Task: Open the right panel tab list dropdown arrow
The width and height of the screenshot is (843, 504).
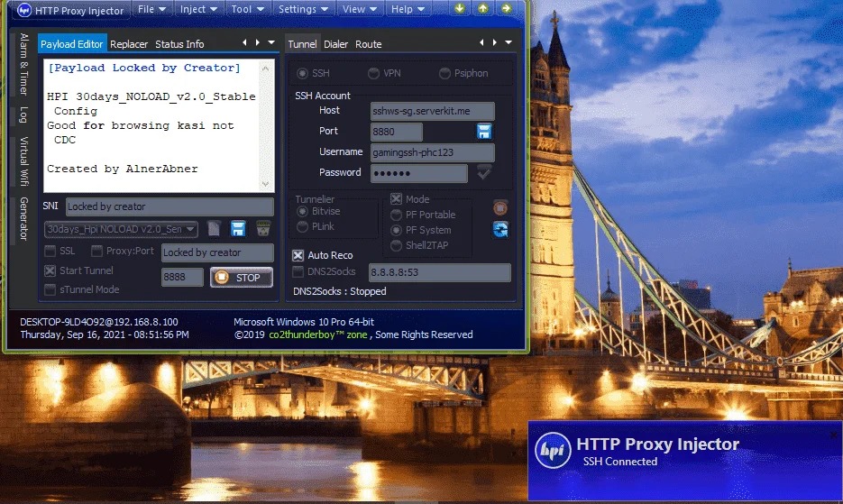Action: (509, 42)
